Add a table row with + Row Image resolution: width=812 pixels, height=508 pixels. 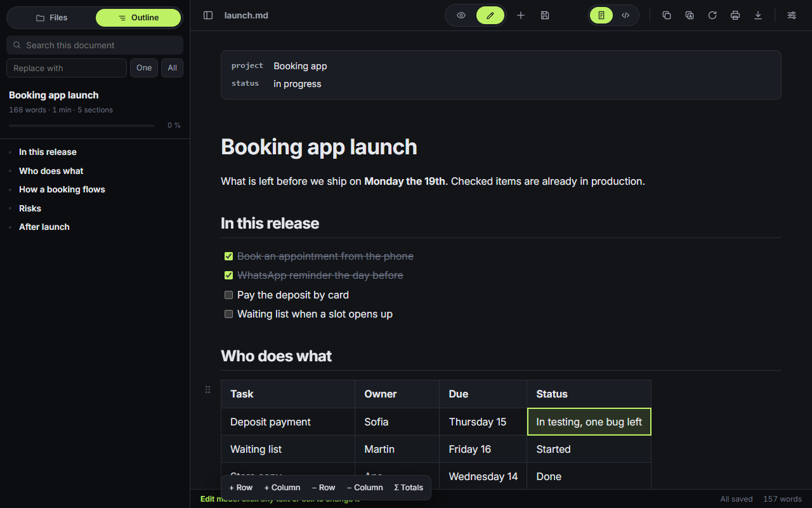tap(241, 488)
